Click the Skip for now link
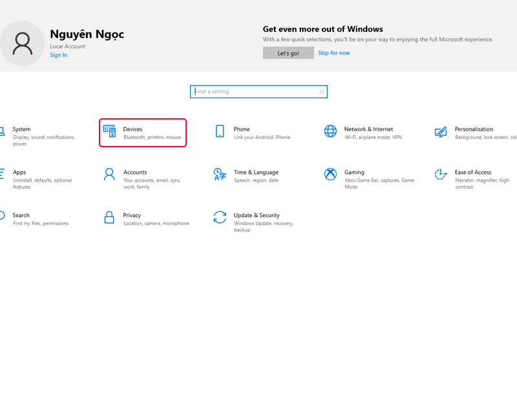 [334, 53]
